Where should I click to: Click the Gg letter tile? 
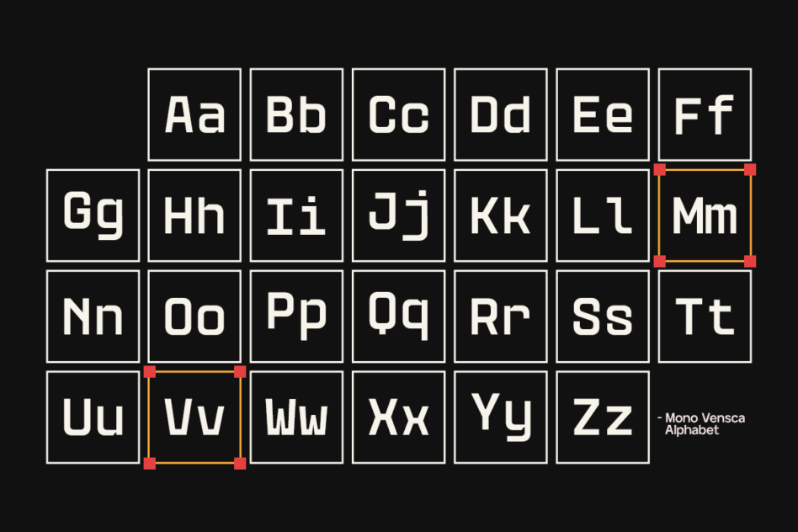93,215
